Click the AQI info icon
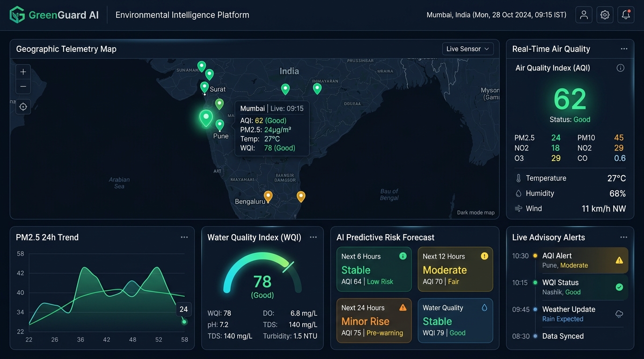The image size is (644, 359). pos(621,68)
